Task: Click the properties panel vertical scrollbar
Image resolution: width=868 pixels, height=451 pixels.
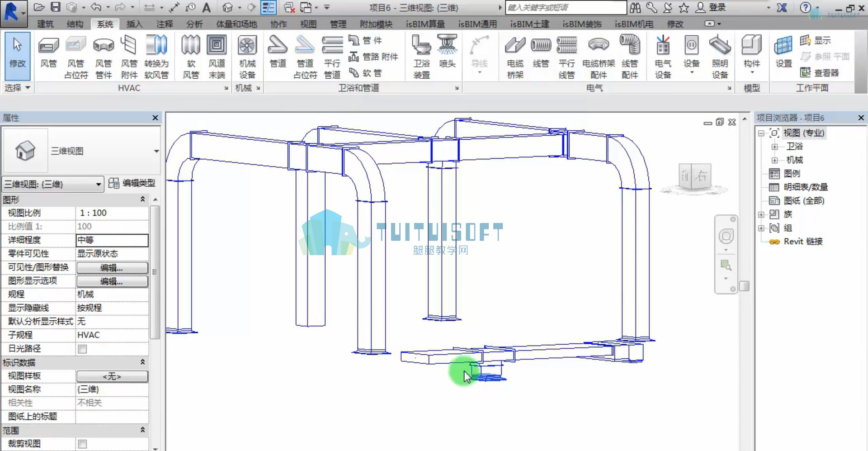Action: tap(155, 272)
